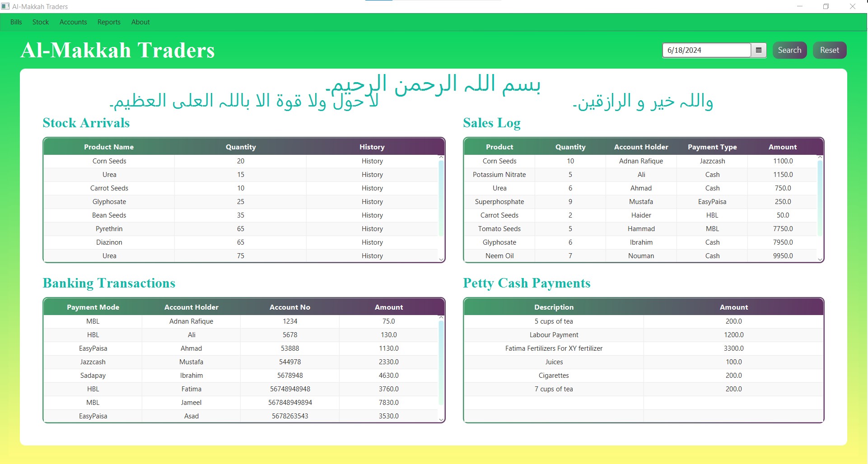Sort Petty Cash by Amount header
The image size is (868, 464).
tap(734, 307)
